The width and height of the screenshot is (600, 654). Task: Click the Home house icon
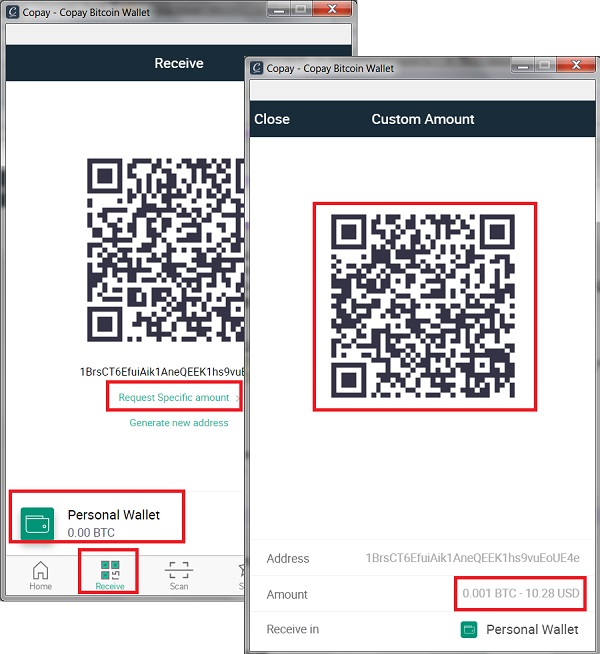tap(40, 570)
